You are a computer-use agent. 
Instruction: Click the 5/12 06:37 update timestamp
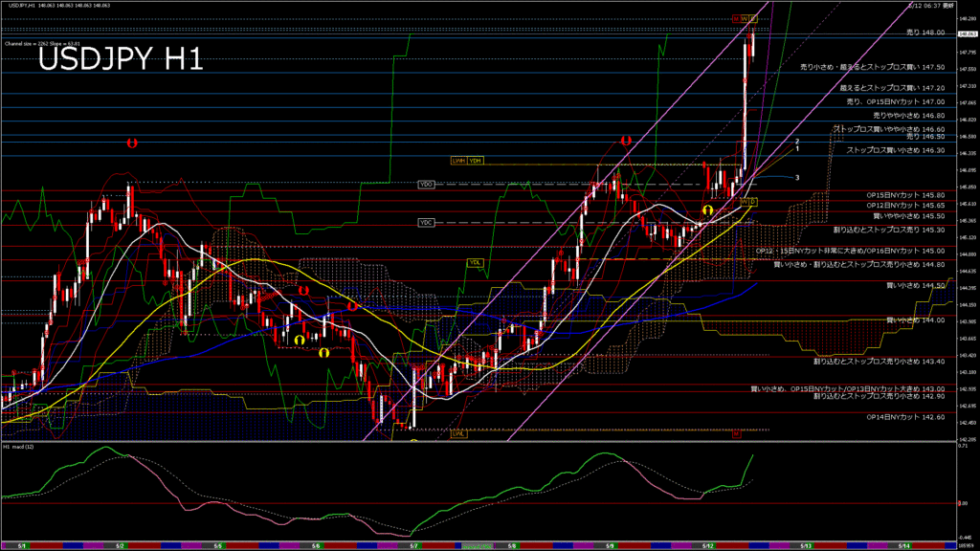point(930,5)
